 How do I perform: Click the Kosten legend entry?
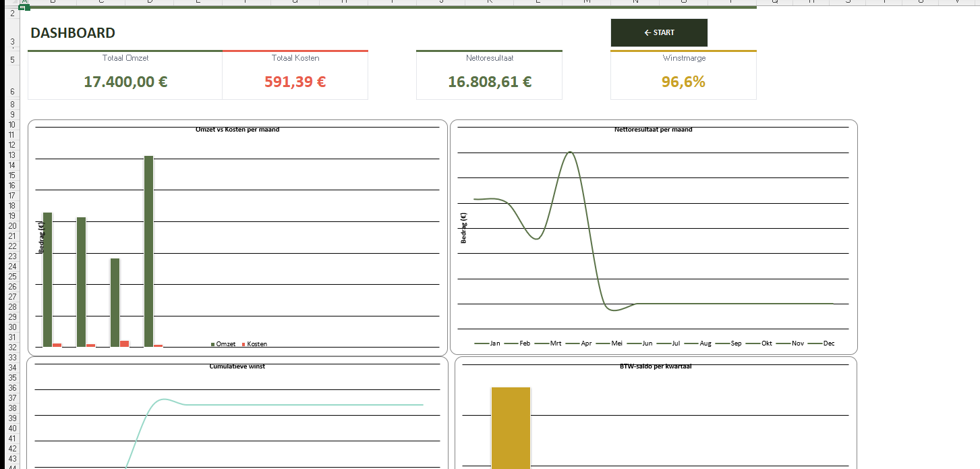[256, 344]
